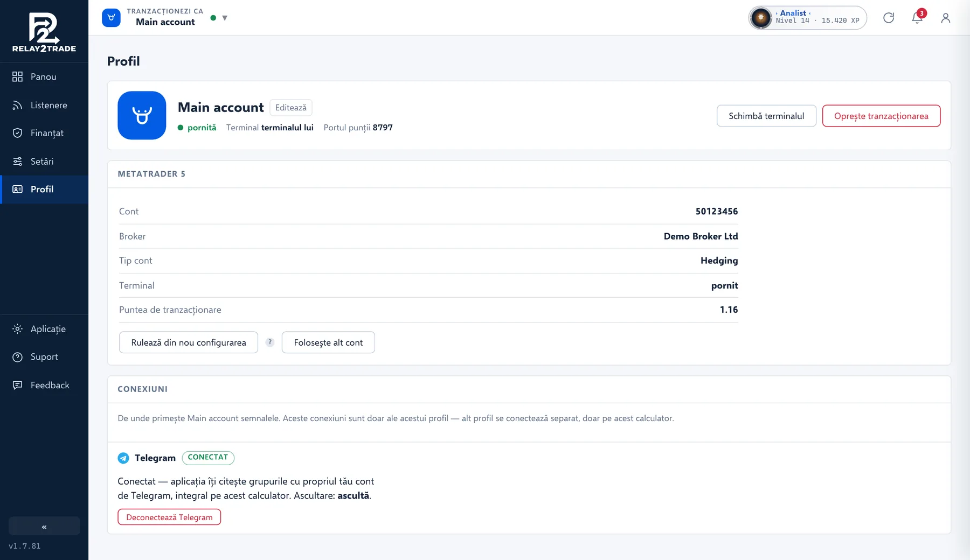The image size is (970, 560).
Task: Expand the account switcher dropdown arrow
Action: [x=225, y=18]
